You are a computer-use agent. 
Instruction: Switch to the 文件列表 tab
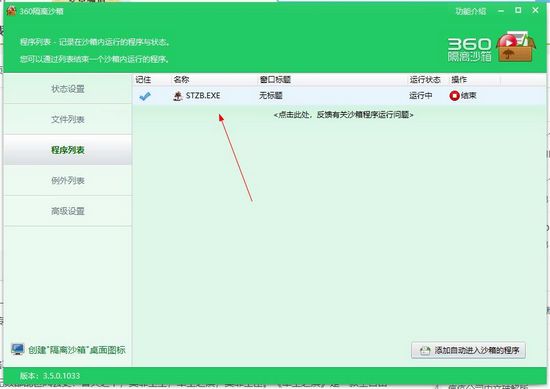click(x=68, y=119)
